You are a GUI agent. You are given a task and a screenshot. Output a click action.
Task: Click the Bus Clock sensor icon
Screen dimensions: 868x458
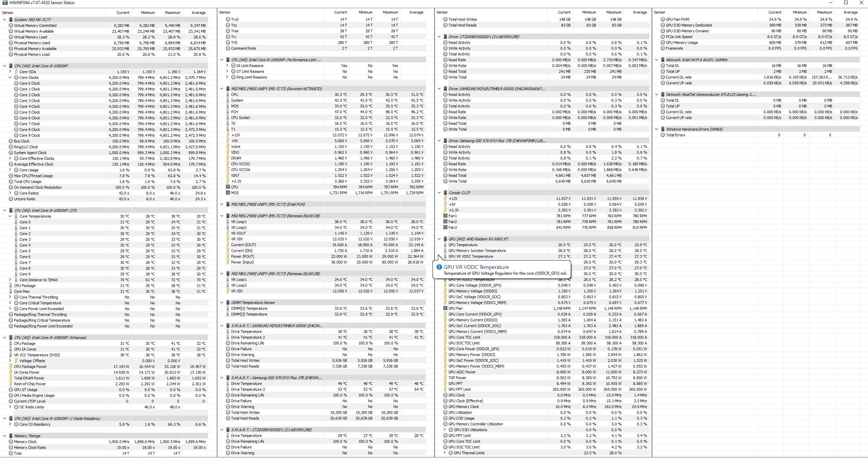click(x=11, y=141)
